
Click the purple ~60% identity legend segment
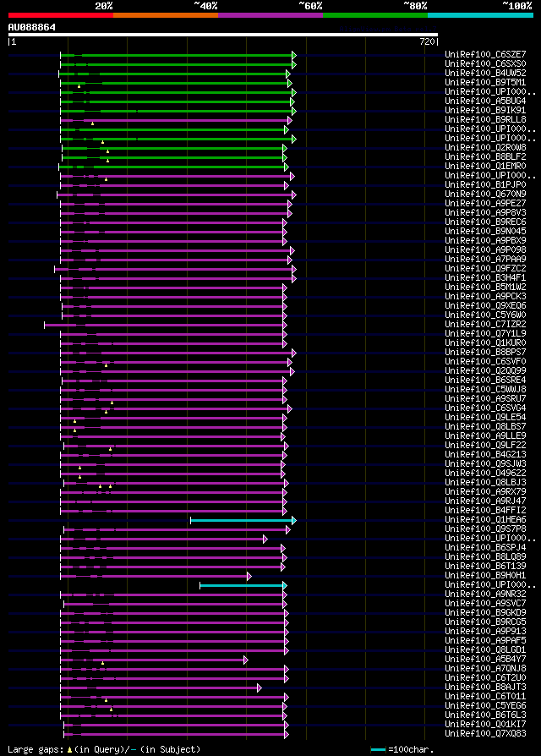(270, 15)
